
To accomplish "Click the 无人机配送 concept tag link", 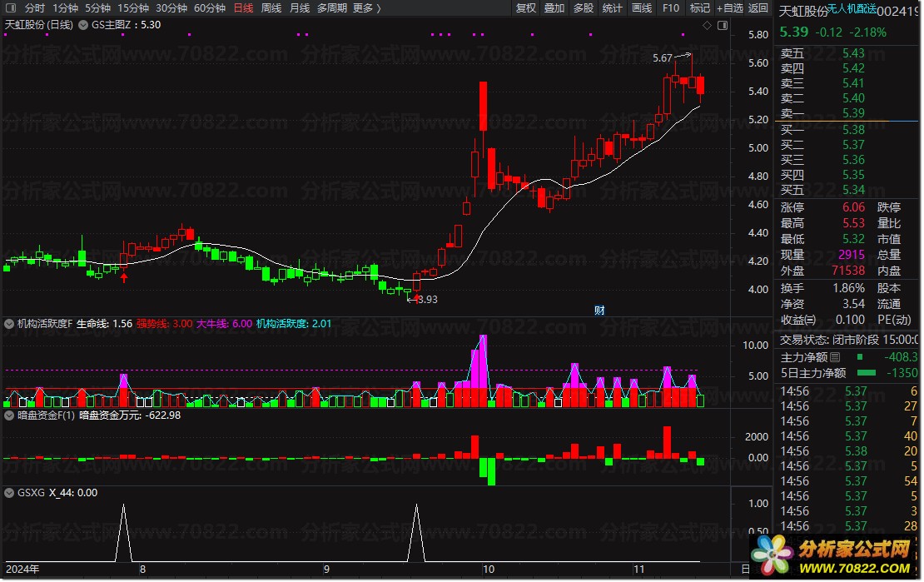I will coord(852,9).
